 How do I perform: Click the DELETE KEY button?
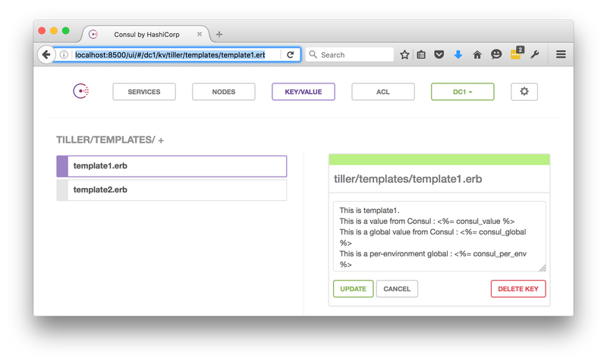coord(517,289)
